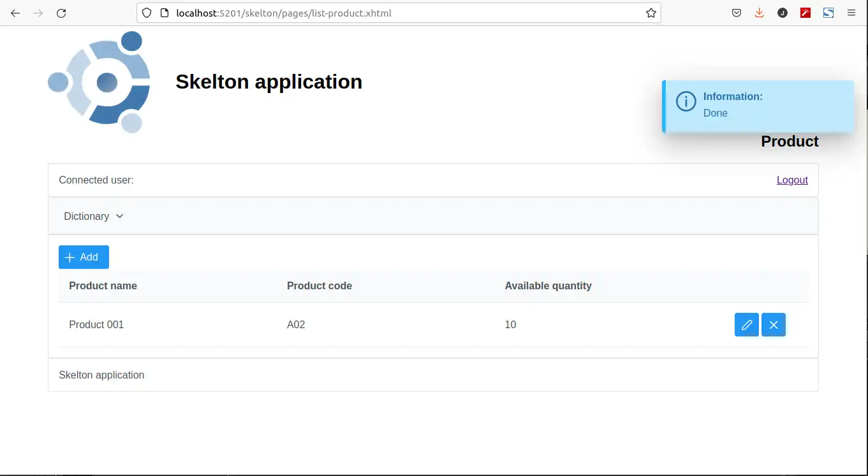The width and height of the screenshot is (868, 476).
Task: Delete Product 001 using the X icon
Action: pos(773,325)
